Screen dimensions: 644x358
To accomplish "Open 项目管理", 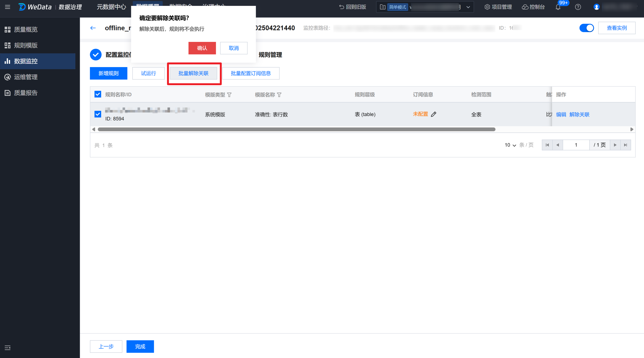I will click(498, 7).
